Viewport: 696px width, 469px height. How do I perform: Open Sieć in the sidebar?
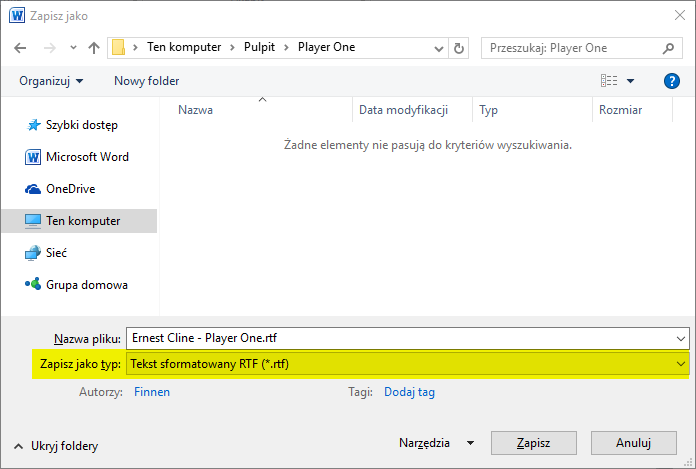56,253
